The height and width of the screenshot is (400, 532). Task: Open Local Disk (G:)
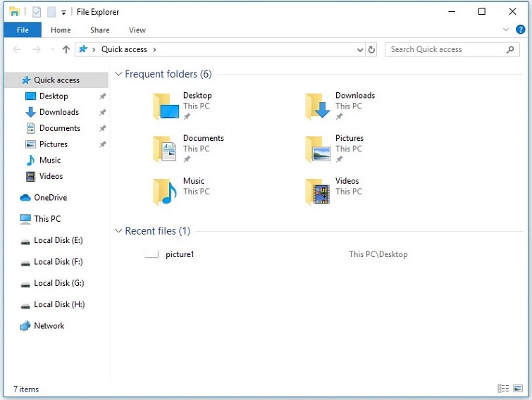(x=58, y=283)
